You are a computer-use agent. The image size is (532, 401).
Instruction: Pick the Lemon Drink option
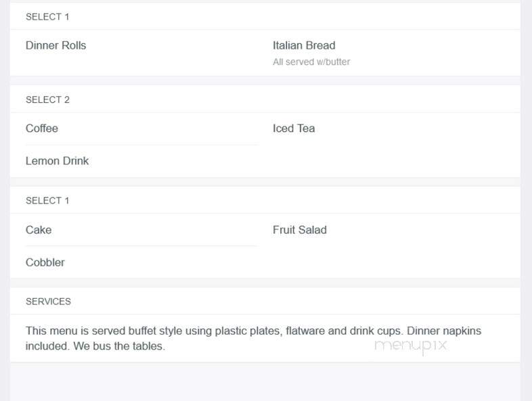tap(57, 161)
